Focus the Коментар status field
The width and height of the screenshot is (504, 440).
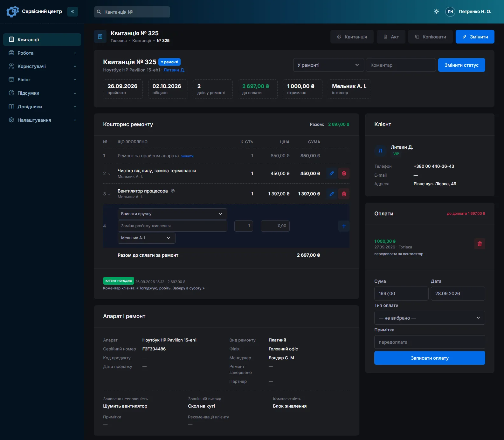pos(401,65)
